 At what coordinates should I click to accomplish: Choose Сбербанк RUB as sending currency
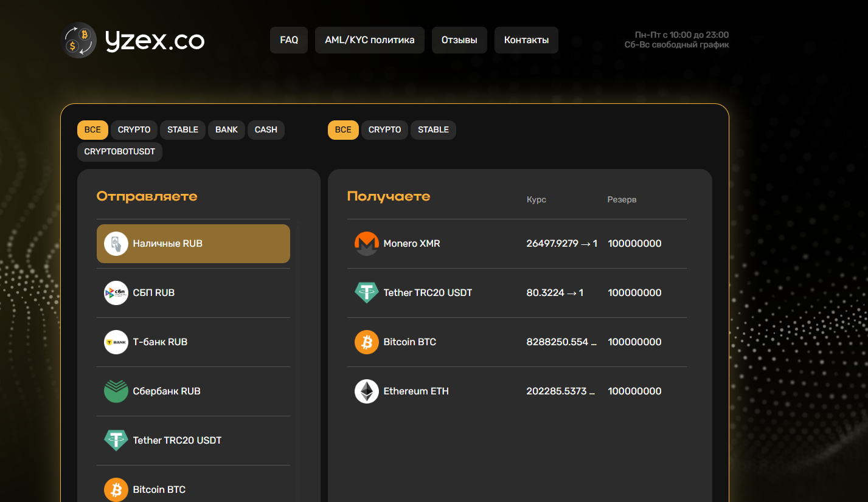[193, 391]
